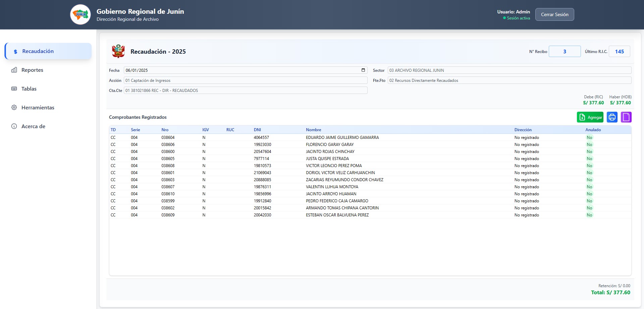Click the N° Recibo input field
This screenshot has height=309, width=644.
coord(565,51)
